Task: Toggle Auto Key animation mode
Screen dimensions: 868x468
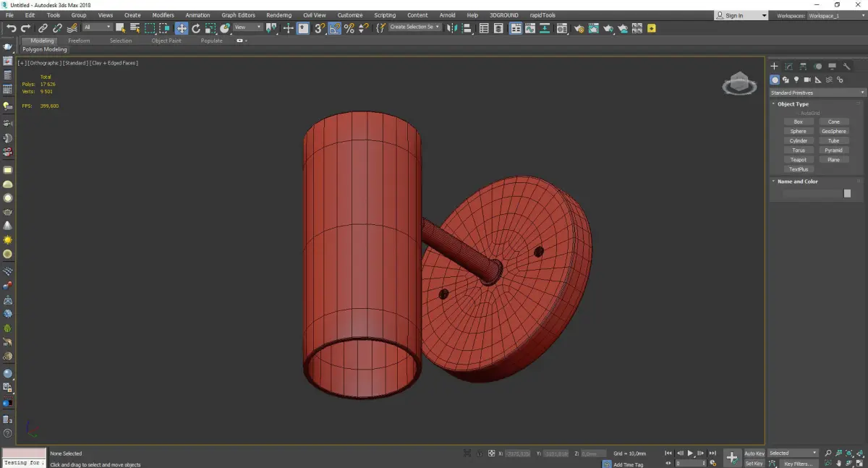Action: [x=754, y=454]
